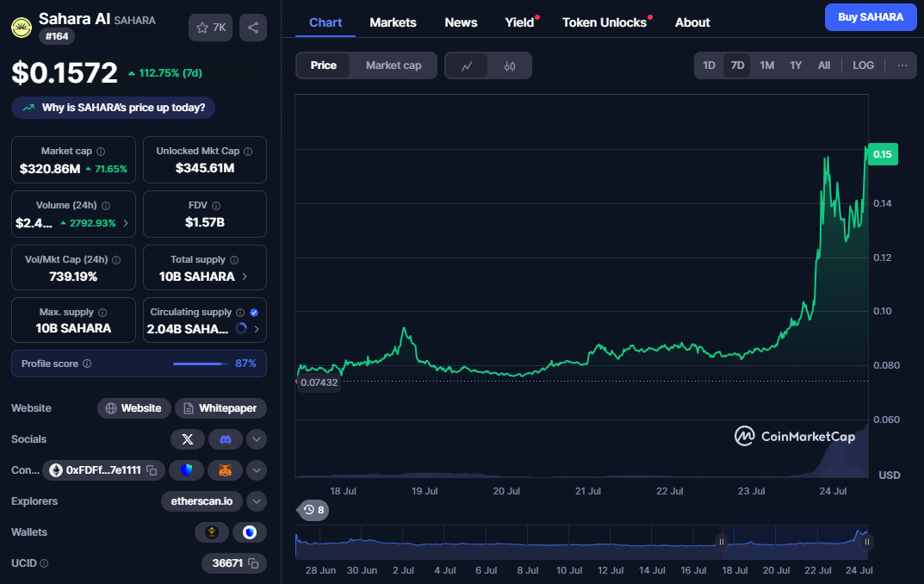Click the share icon beside the watchlist
924x584 pixels.
pyautogui.click(x=253, y=28)
